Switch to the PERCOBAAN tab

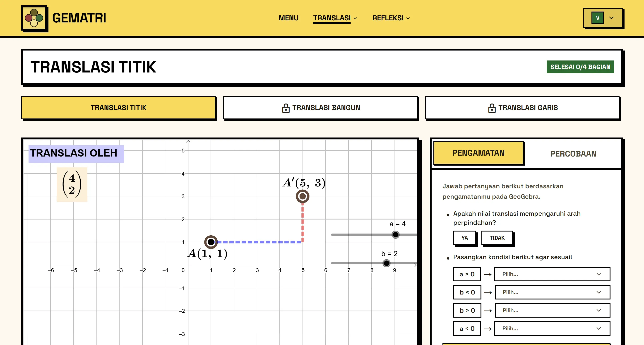pos(573,154)
